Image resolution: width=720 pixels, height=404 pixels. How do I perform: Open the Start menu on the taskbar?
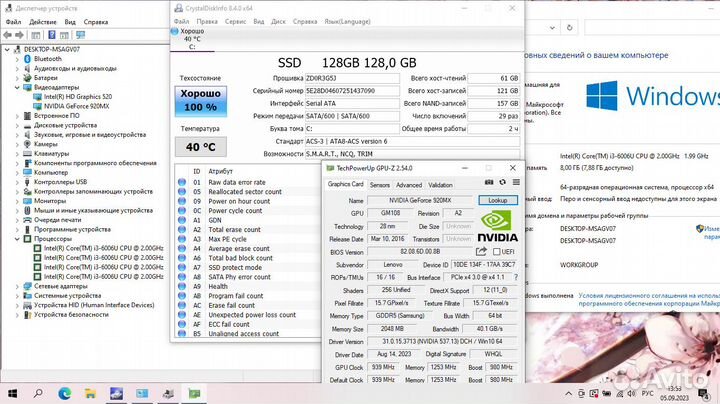point(12,393)
